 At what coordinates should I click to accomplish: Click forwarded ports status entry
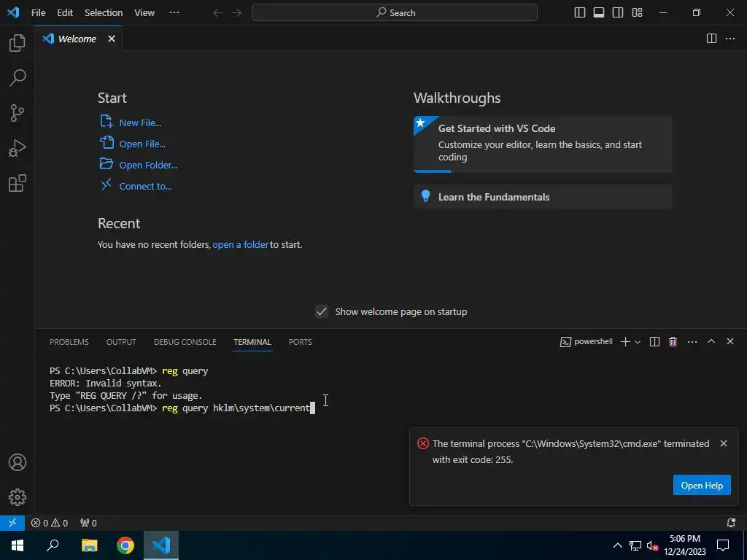click(x=88, y=523)
